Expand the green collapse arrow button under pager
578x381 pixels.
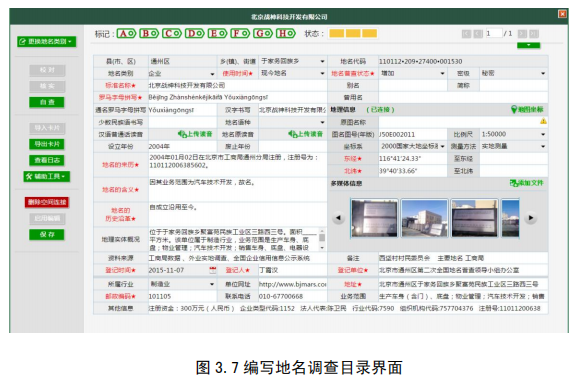coord(528,45)
